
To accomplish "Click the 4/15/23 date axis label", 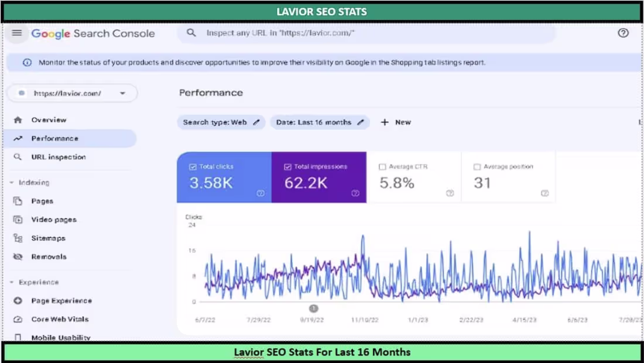I will [x=525, y=320].
